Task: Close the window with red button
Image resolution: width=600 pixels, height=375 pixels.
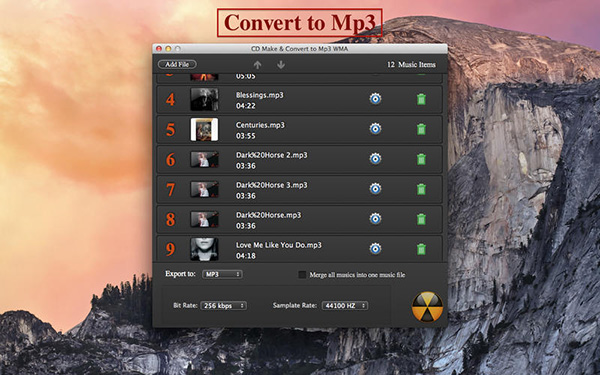Action: pyautogui.click(x=159, y=49)
